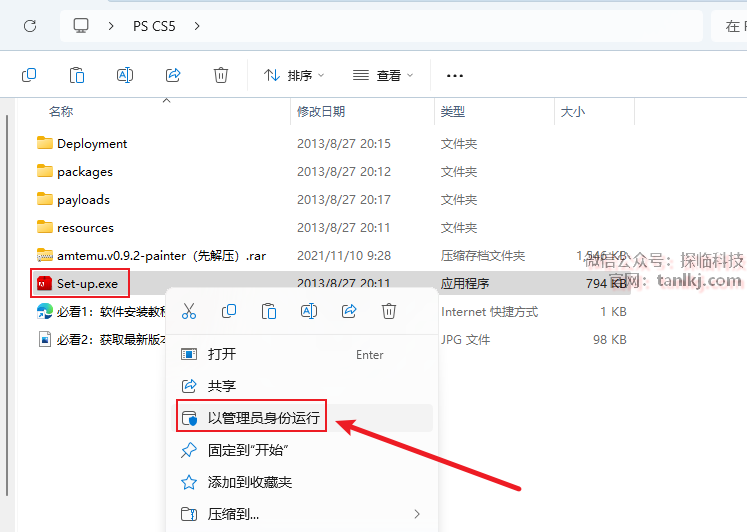Choose Pin to Start (固定到"开始")

point(302,450)
